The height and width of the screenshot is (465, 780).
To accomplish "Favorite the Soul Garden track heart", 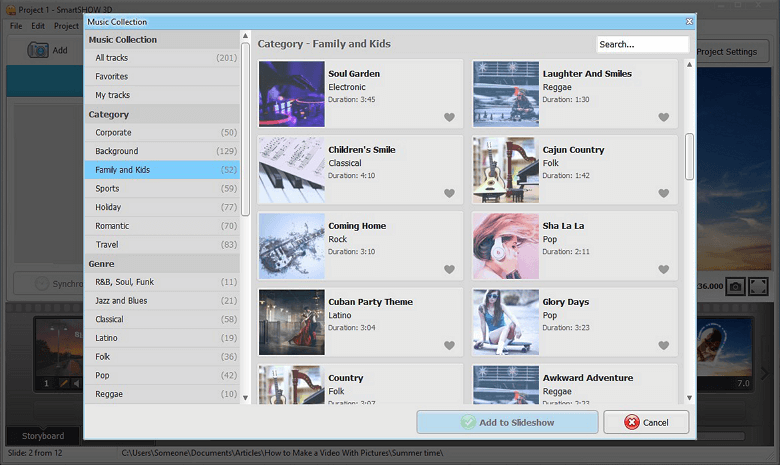I will click(449, 117).
